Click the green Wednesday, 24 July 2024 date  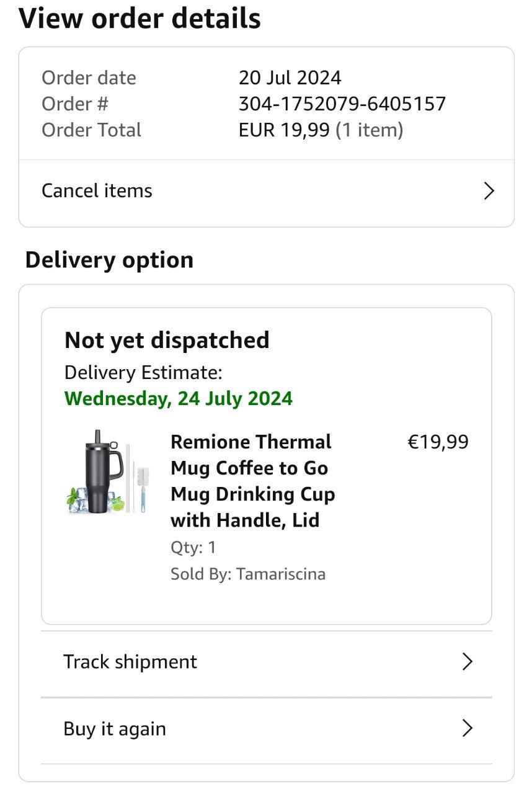[x=179, y=398]
